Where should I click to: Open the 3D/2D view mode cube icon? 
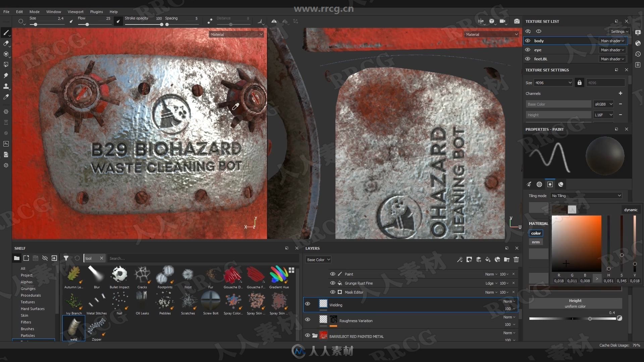pos(492,21)
